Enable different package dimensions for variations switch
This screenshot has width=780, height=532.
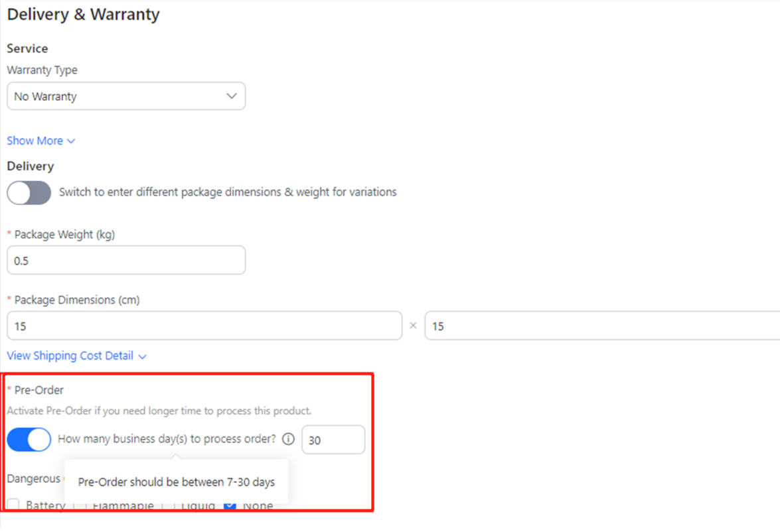29,193
